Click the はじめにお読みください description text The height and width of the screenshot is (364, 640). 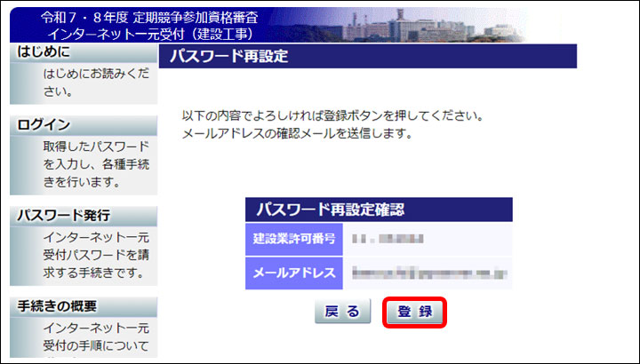pyautogui.click(x=95, y=83)
